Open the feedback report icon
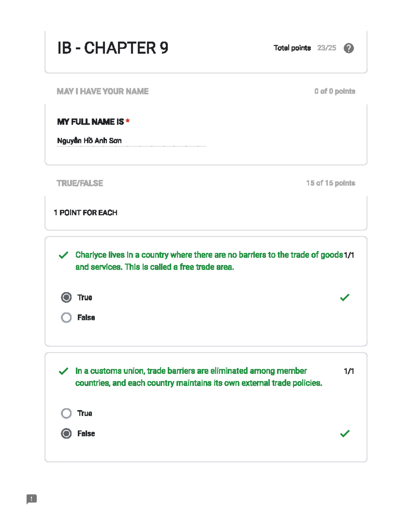411x532 pixels. [x=32, y=499]
